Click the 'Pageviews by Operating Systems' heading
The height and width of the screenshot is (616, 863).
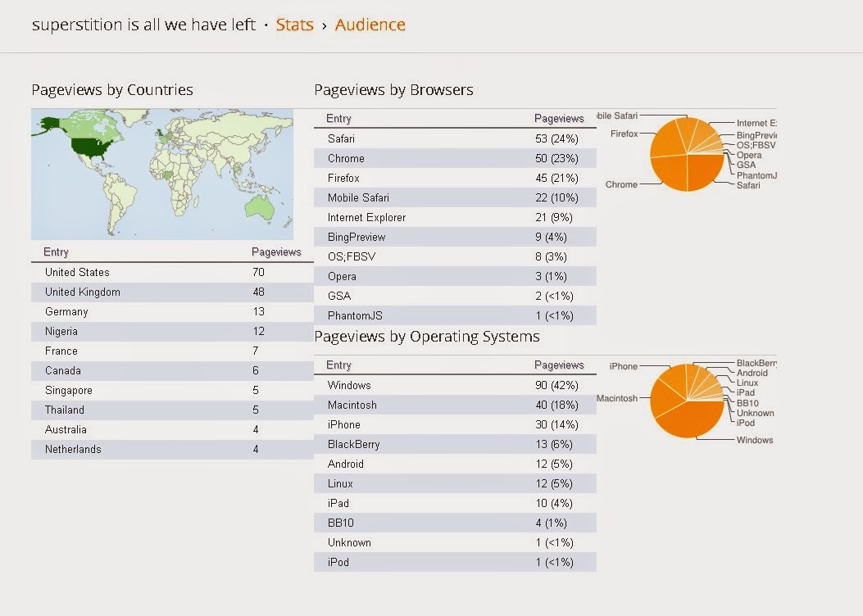coord(427,336)
